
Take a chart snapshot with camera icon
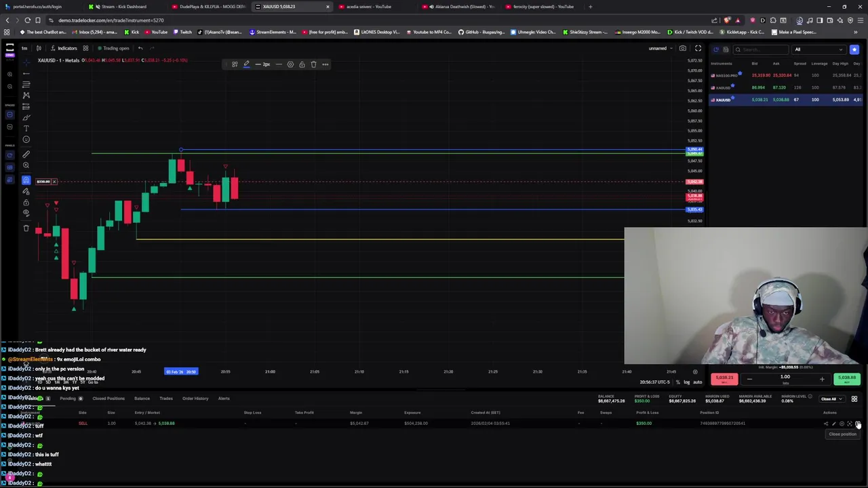tap(683, 48)
